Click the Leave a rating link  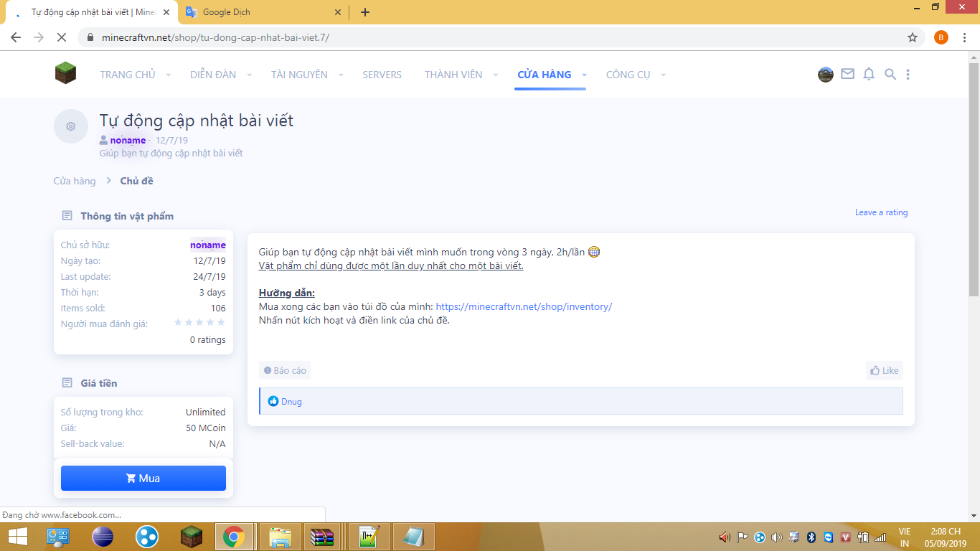(x=882, y=212)
